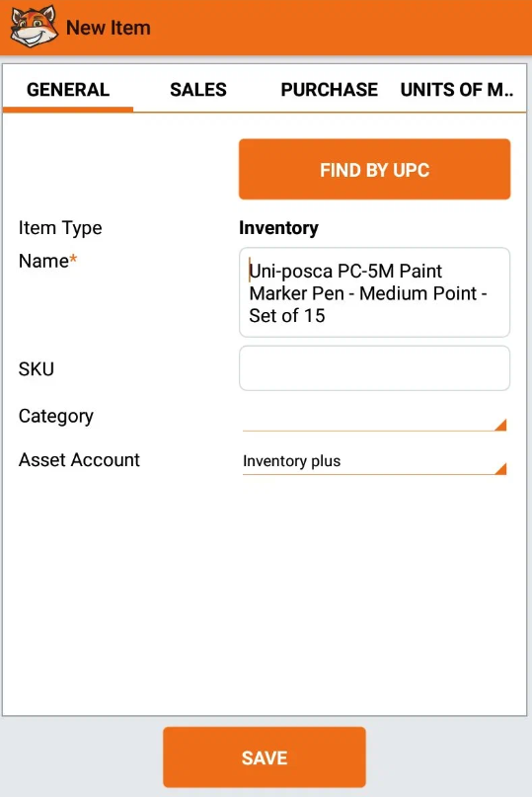This screenshot has width=532, height=797.
Task: Click the Asset Account label
Action: tap(79, 460)
